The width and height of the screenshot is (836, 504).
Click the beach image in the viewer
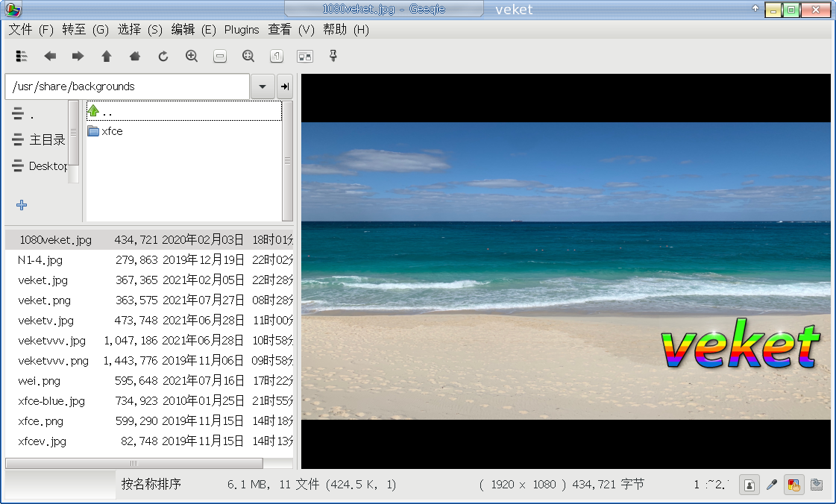tap(566, 271)
